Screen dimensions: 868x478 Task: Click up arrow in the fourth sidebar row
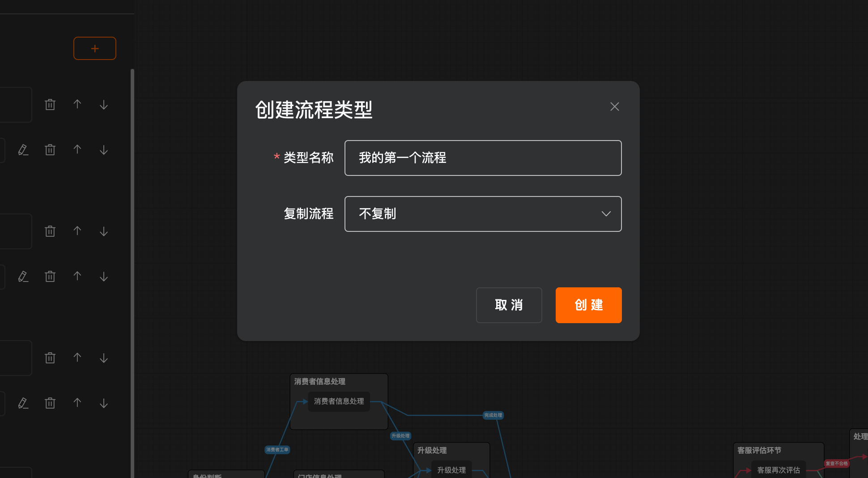click(x=77, y=276)
